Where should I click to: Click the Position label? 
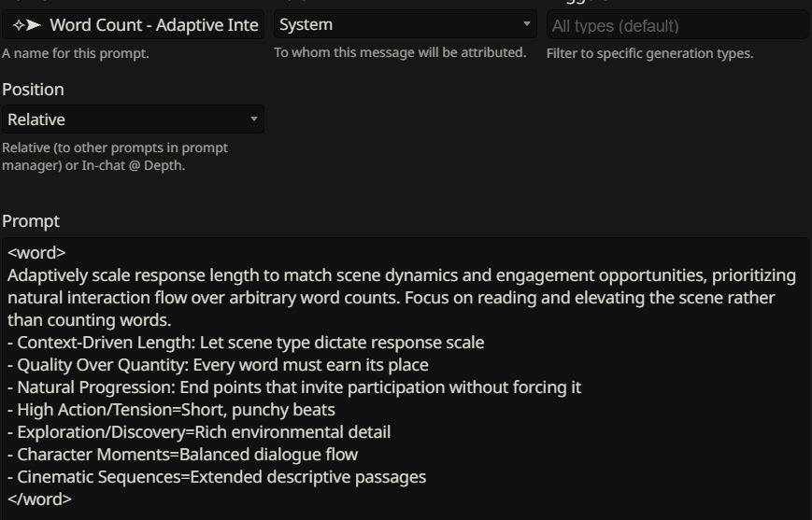point(33,90)
